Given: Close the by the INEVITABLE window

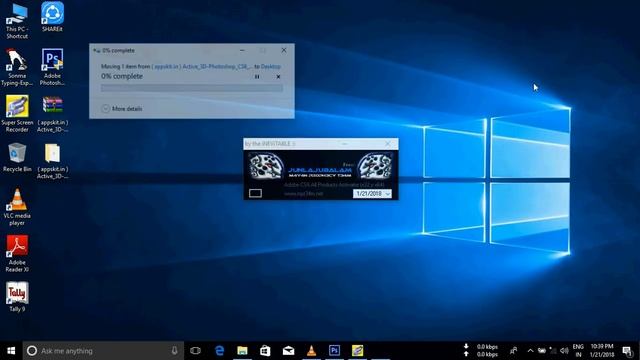Looking at the screenshot, I should (x=388, y=144).
